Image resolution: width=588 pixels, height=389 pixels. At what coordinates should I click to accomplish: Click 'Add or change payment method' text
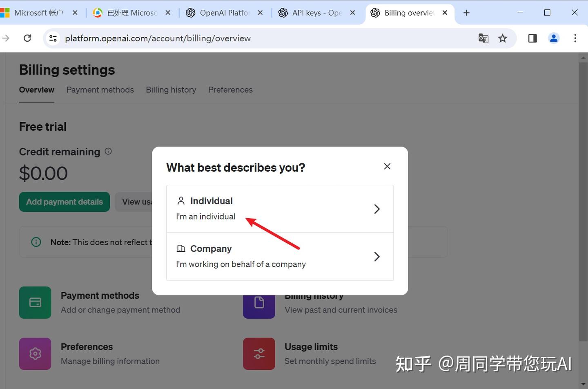pyautogui.click(x=120, y=310)
